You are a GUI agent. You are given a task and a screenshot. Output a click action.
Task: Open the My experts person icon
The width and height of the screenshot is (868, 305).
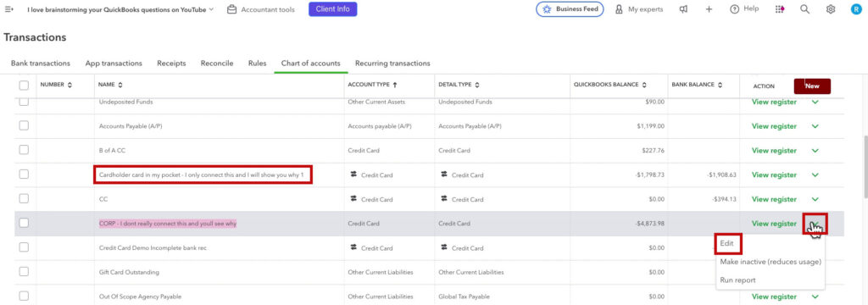[620, 9]
